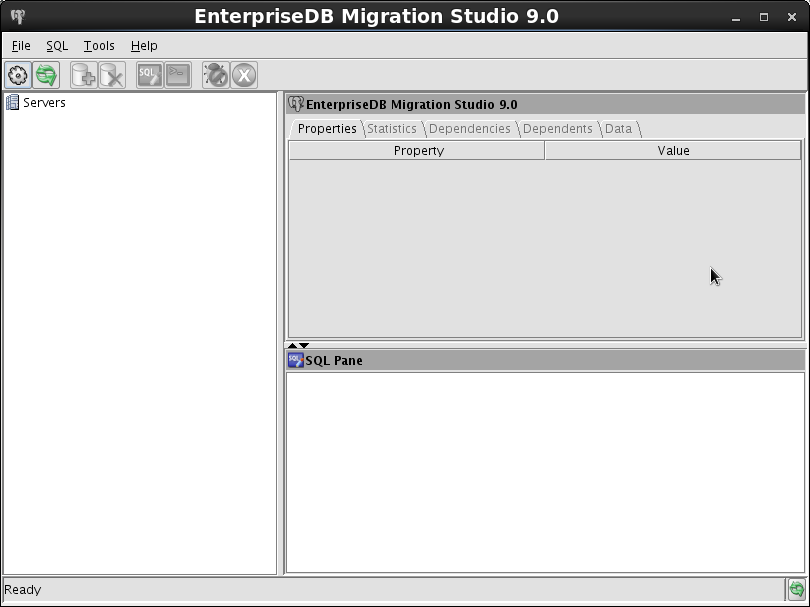
Task: Open the File menu
Action: tap(21, 46)
